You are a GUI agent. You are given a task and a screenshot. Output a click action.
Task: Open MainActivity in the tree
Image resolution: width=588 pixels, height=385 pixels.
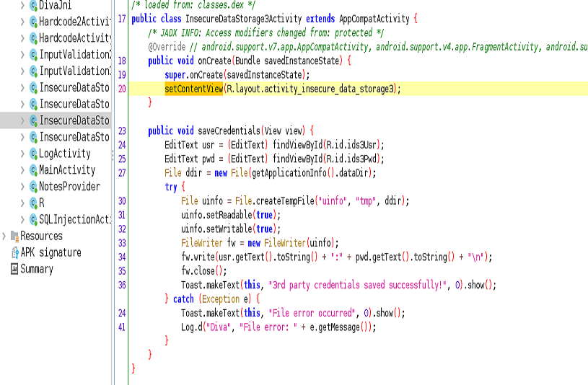(x=67, y=170)
